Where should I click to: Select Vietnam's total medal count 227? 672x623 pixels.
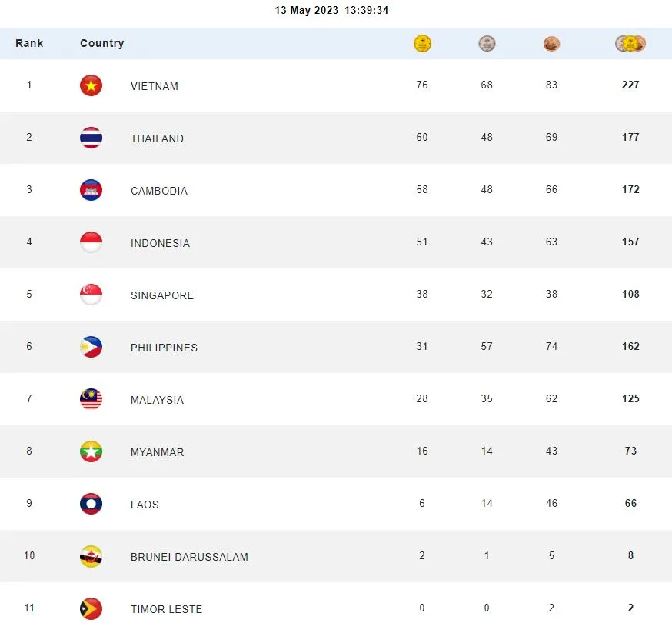click(630, 85)
